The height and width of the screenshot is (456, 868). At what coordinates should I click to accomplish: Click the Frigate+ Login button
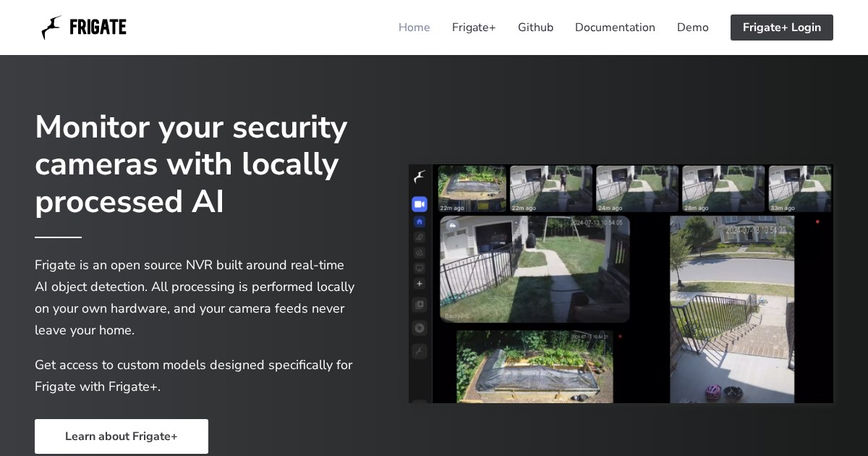point(782,28)
